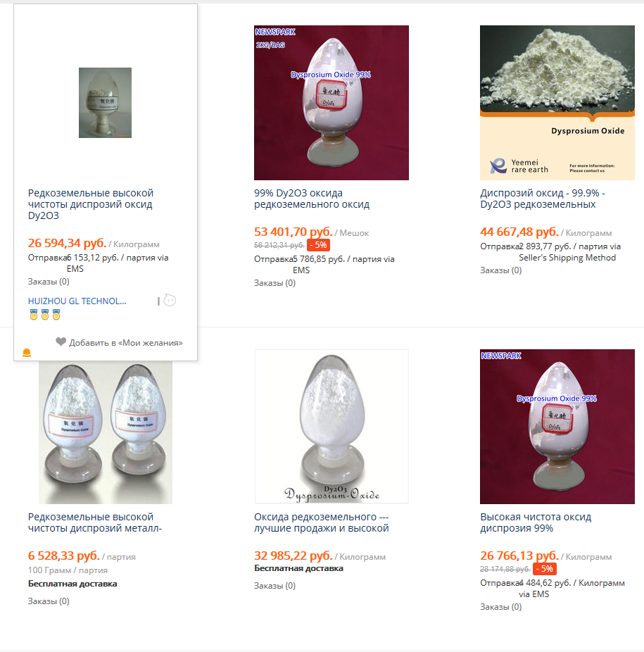Image resolution: width=644 pixels, height=652 pixels.
Task: Click the -5% badge beside 56 212,31 руб.
Action: pyautogui.click(x=318, y=245)
